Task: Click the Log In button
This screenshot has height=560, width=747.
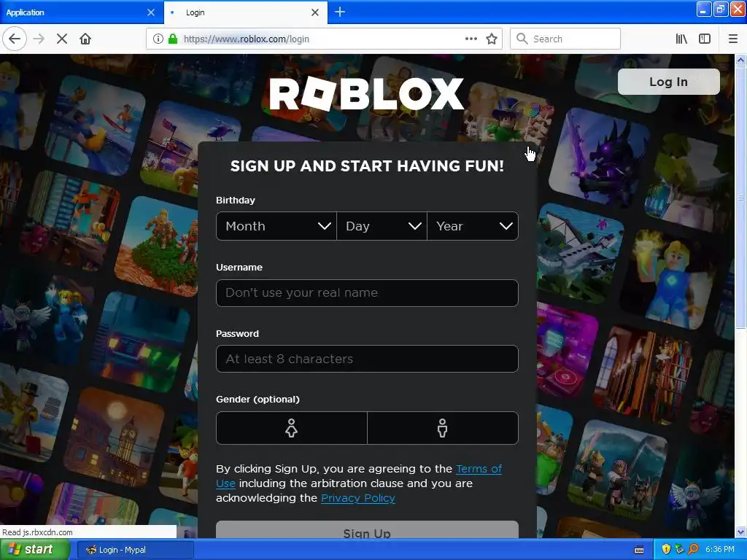Action: 668,82
